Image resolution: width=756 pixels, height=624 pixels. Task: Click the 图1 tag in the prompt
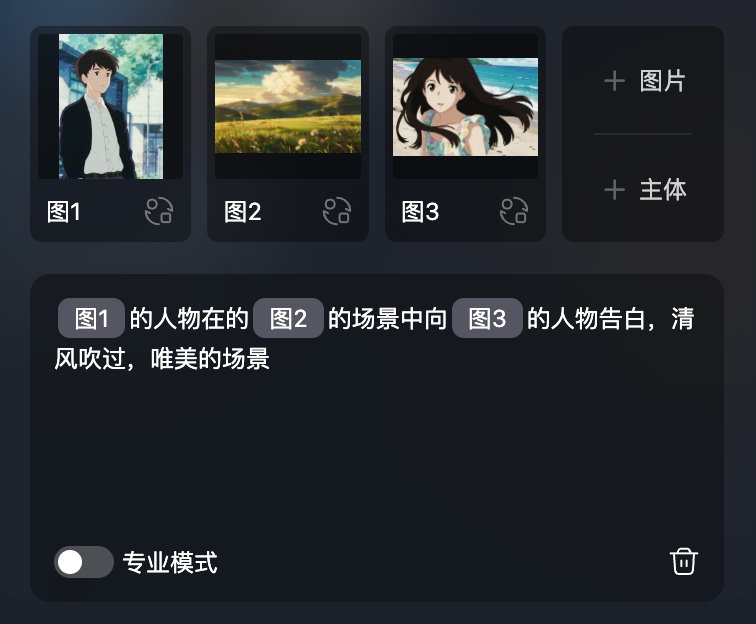click(91, 318)
